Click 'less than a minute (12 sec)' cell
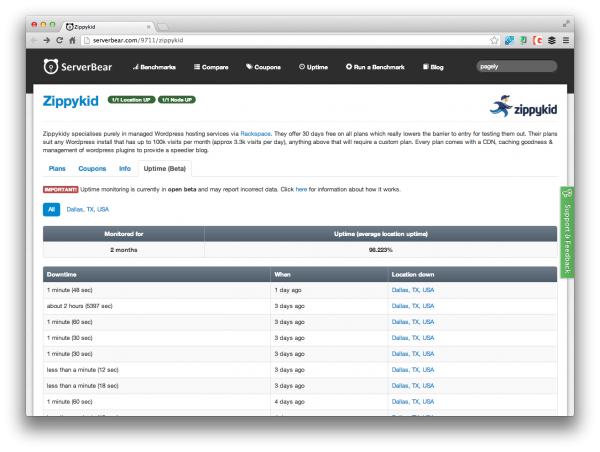Image resolution: width=600 pixels, height=452 pixels. coord(157,370)
